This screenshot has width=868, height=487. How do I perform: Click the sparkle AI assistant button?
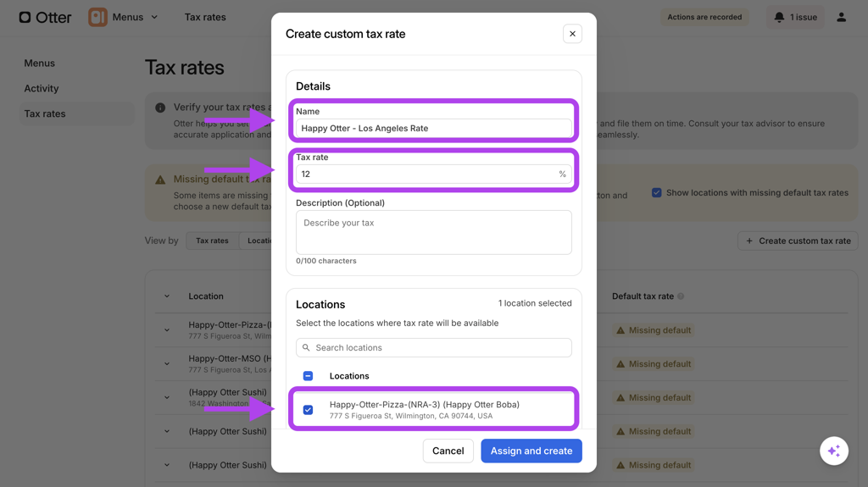[x=833, y=451]
